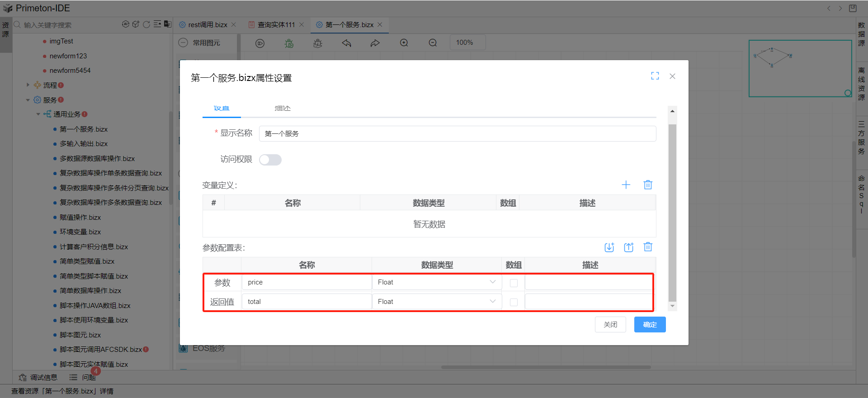Open data type dropdown for price
The height and width of the screenshot is (398, 868).
click(436, 282)
